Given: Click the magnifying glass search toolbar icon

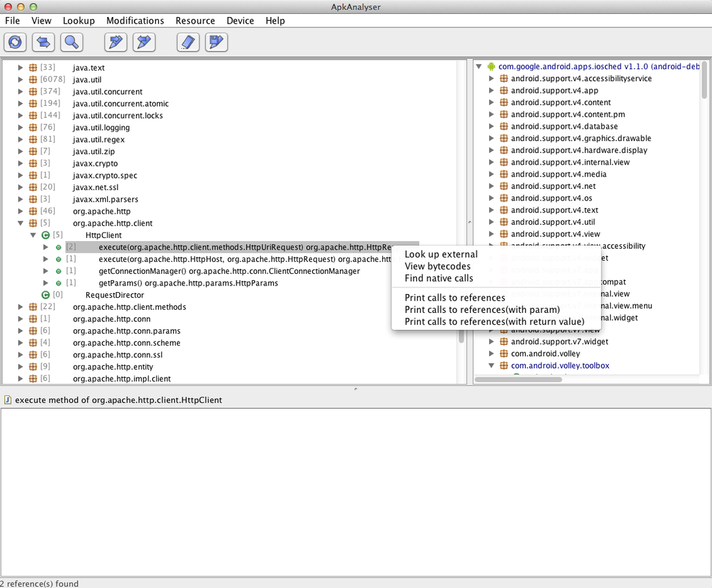Looking at the screenshot, I should (71, 42).
